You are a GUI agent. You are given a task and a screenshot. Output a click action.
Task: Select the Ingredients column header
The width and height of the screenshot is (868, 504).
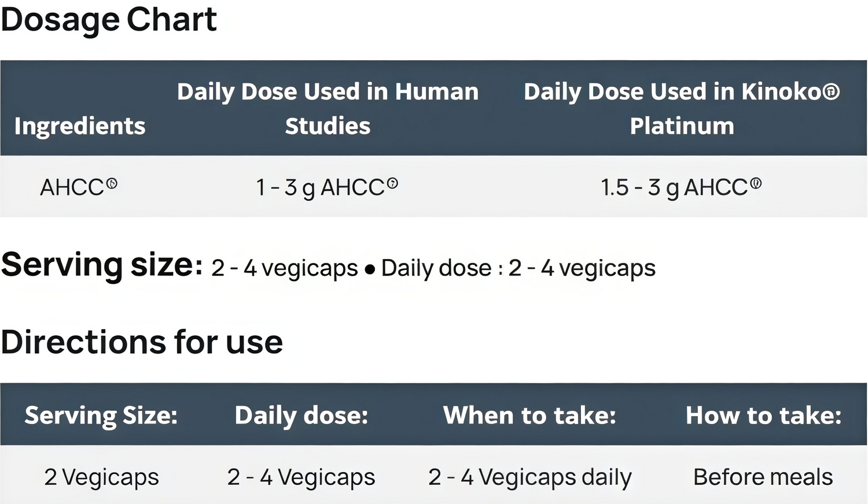[80, 126]
